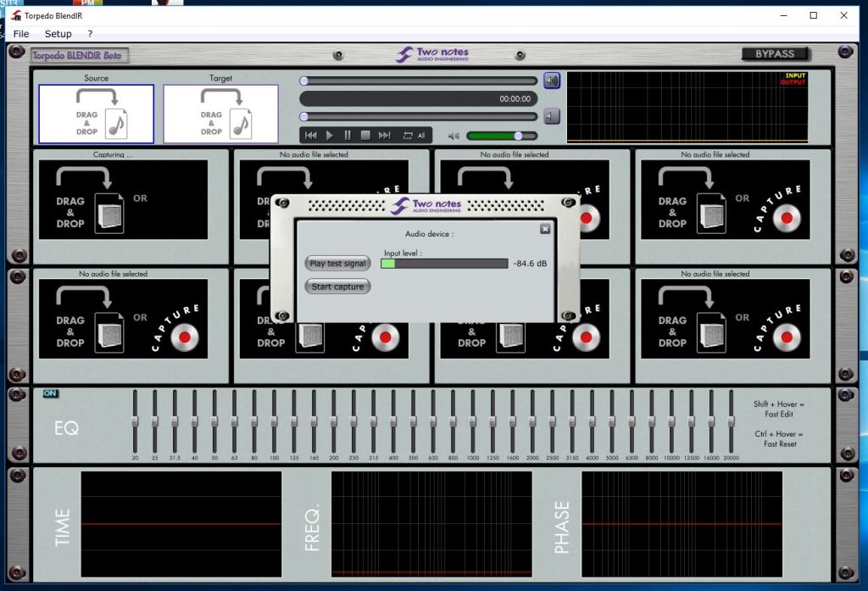
Task: Click the 500 Hz EQ slider
Action: coord(413,421)
